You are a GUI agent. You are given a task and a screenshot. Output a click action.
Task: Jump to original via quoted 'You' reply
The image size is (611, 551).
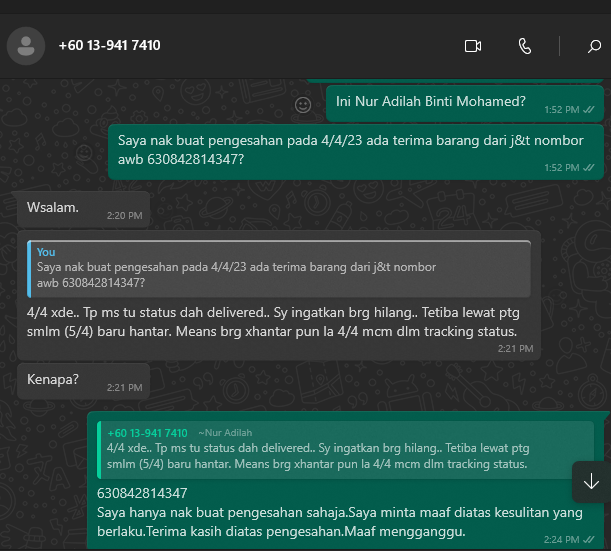280,268
